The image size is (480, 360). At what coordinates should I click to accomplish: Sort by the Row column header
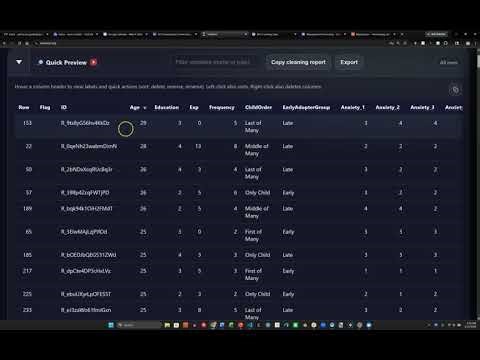tap(24, 107)
